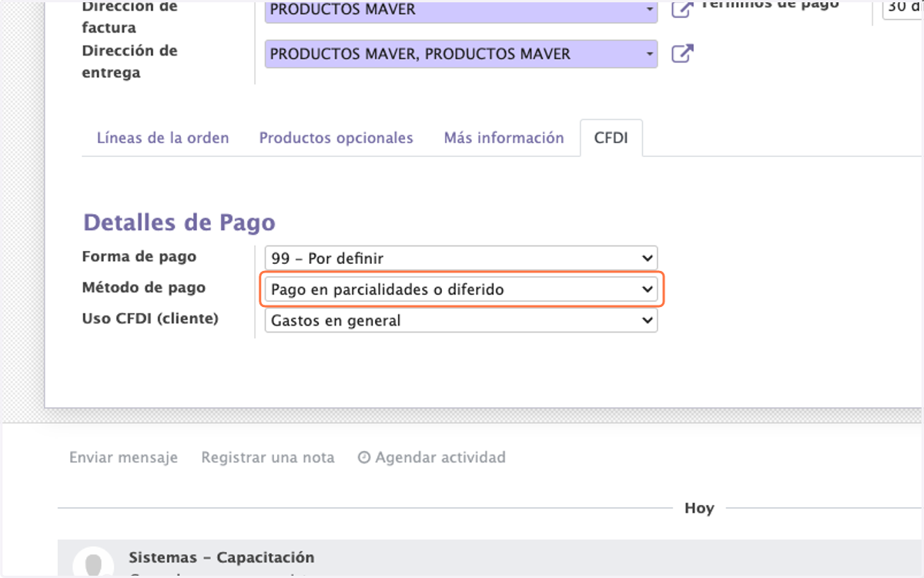
Task: Click the Forma de pago label
Action: (x=139, y=256)
